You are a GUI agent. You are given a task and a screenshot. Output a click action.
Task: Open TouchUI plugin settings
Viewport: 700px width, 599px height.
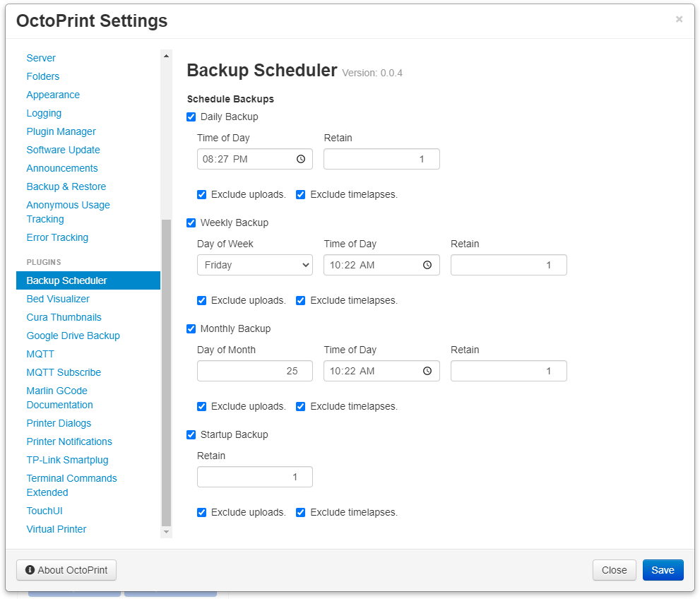(x=45, y=511)
